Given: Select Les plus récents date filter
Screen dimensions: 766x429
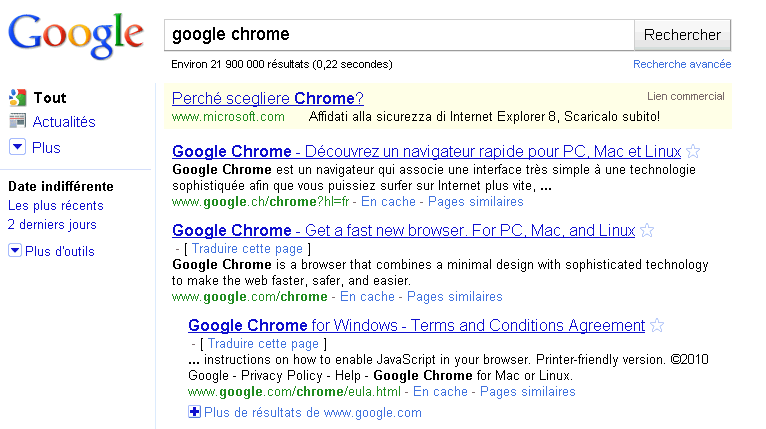Looking at the screenshot, I should pos(55,206).
